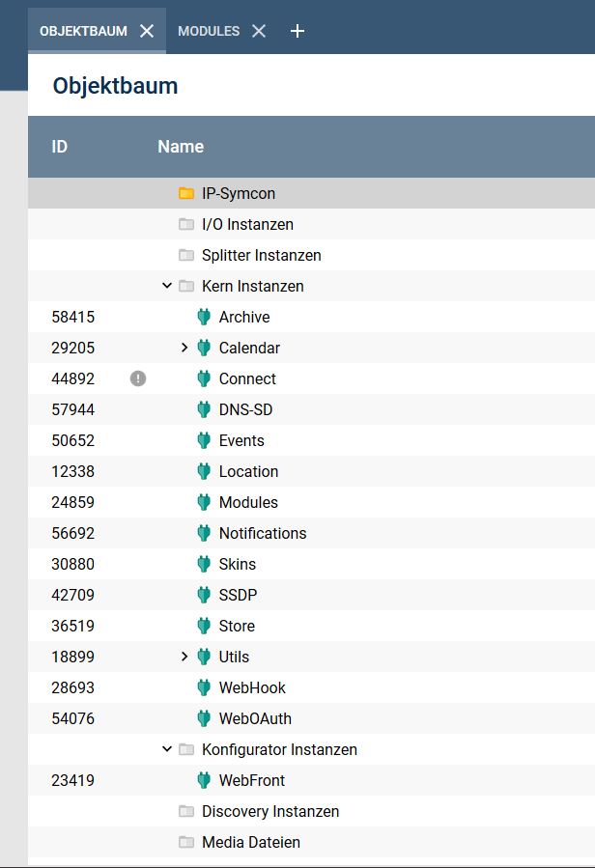595x868 pixels.
Task: Collapse the Kern Instanzen folder
Action: coord(167,286)
